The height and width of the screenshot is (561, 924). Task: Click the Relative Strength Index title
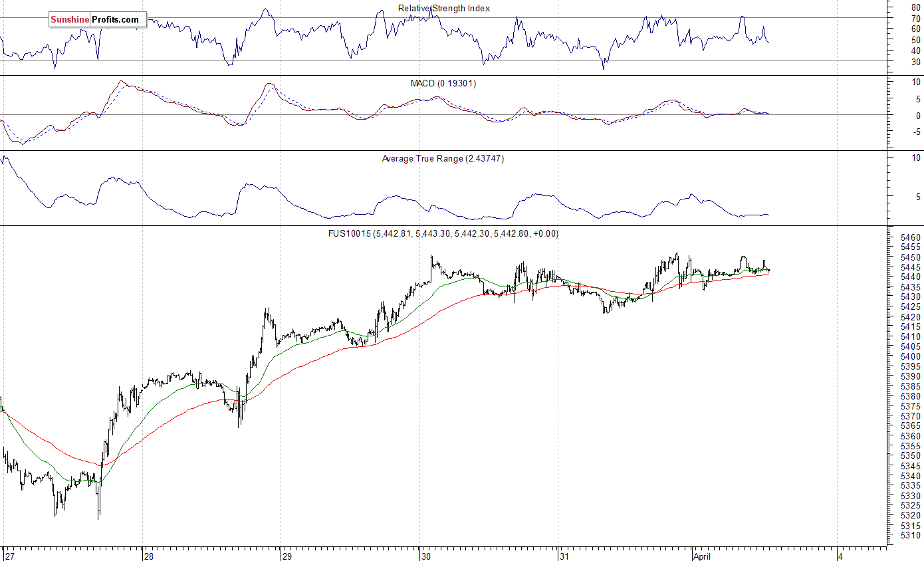point(444,9)
